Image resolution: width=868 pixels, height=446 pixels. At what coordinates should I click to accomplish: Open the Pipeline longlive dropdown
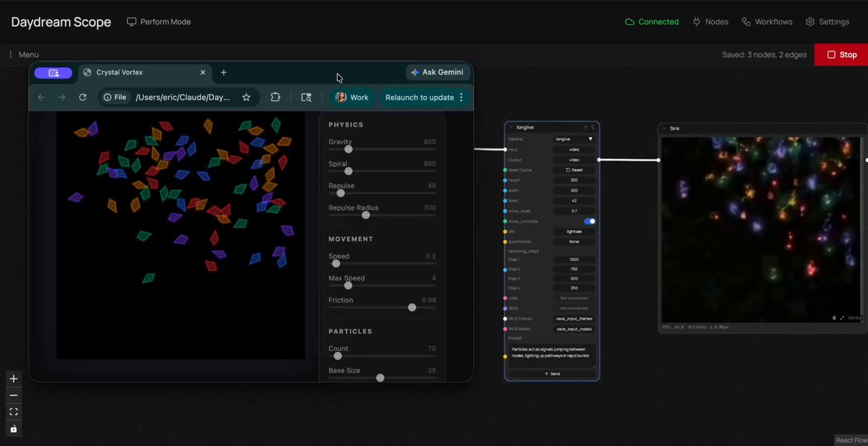tap(574, 139)
